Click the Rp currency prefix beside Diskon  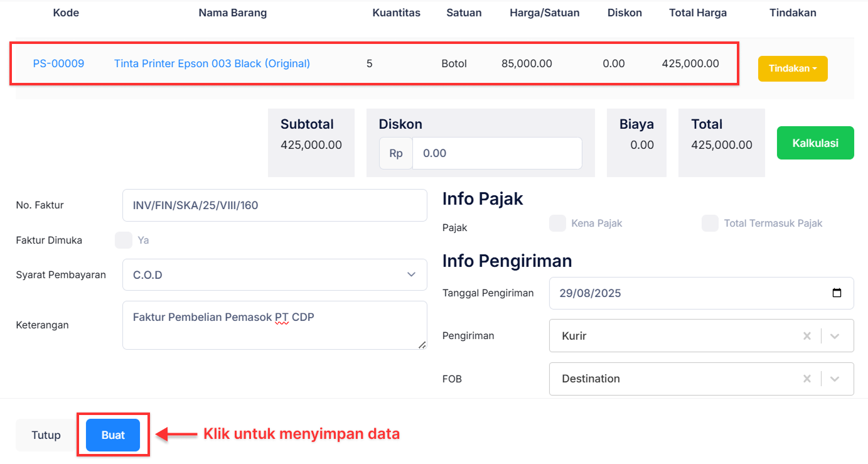click(395, 153)
